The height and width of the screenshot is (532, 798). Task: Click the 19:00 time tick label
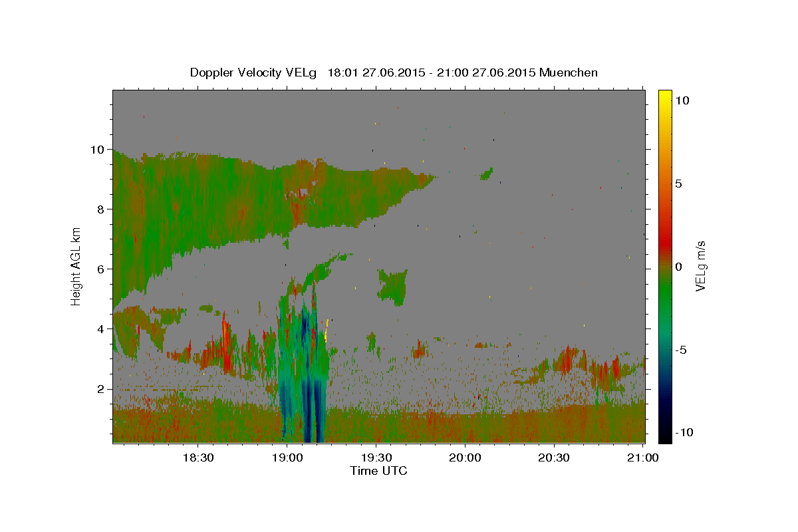pyautogui.click(x=287, y=458)
